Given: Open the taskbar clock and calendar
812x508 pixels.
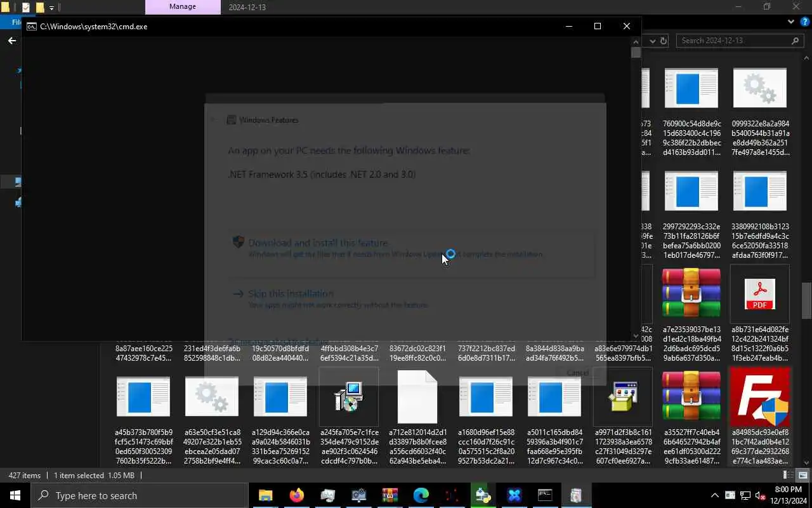Looking at the screenshot, I should 790,495.
